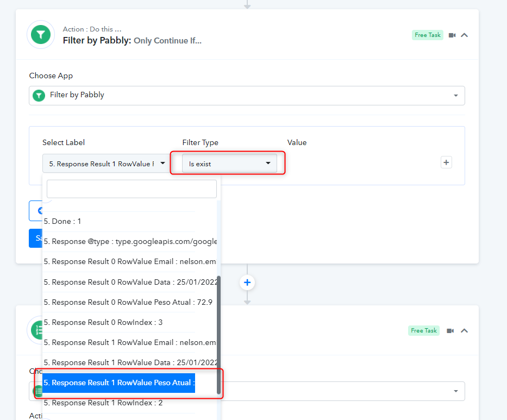507x420 pixels.
Task: Select 'Response Result 1 RowIndex : 2' option
Action: tap(119, 403)
